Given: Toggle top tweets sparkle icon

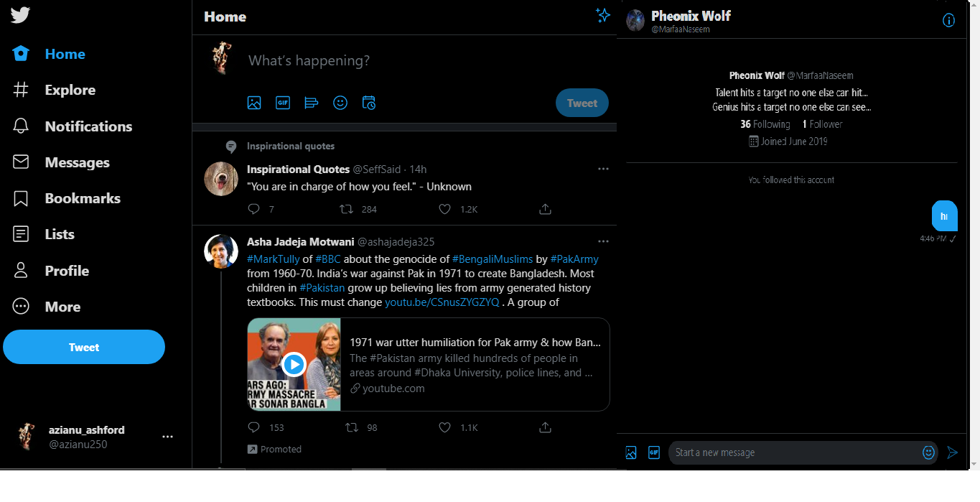Looking at the screenshot, I should coord(603,16).
